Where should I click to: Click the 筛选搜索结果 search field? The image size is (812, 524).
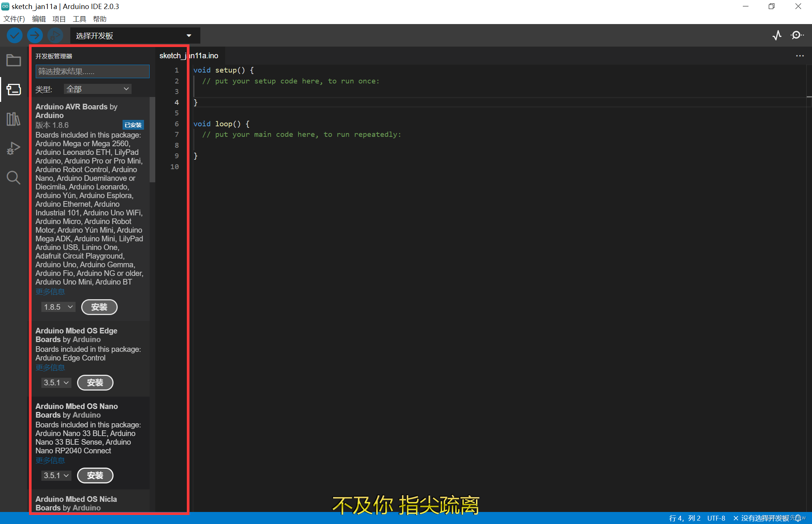pyautogui.click(x=92, y=71)
